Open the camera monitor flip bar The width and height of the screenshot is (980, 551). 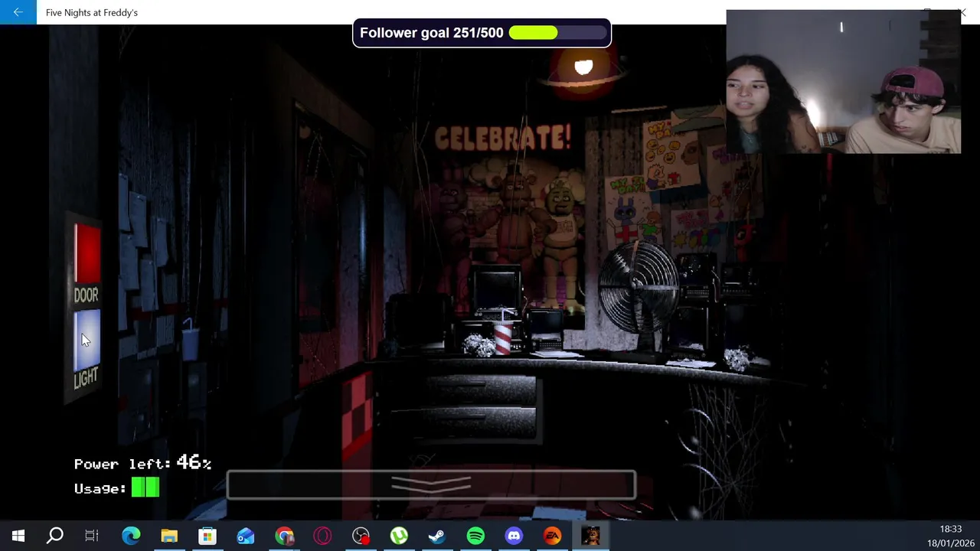431,485
